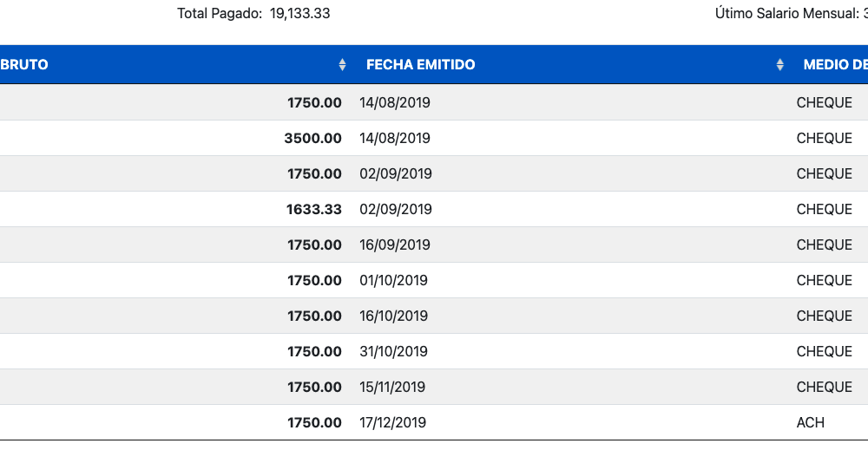Sort by BRUTO column arrows
Image resolution: width=868 pixels, height=450 pixels.
pos(342,65)
